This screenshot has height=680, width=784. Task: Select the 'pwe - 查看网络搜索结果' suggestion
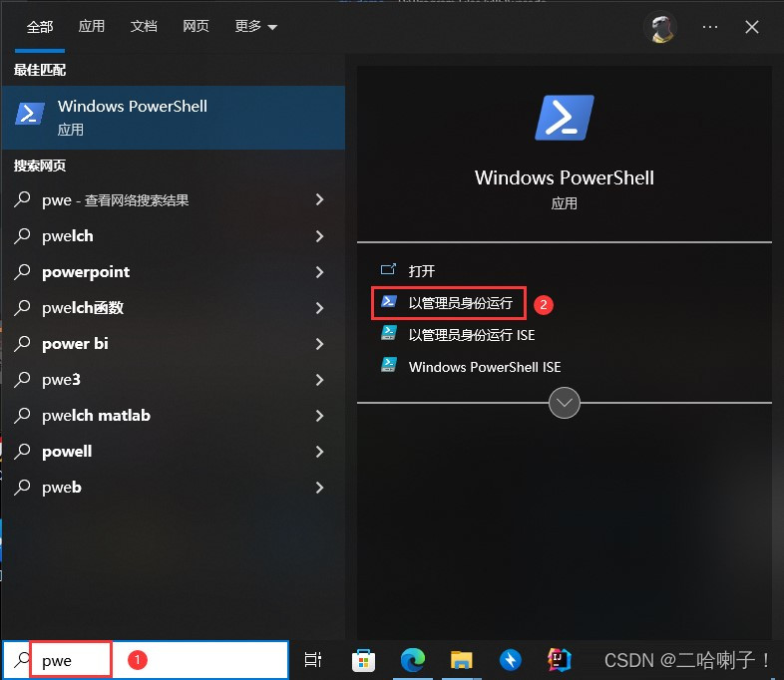pyautogui.click(x=173, y=199)
